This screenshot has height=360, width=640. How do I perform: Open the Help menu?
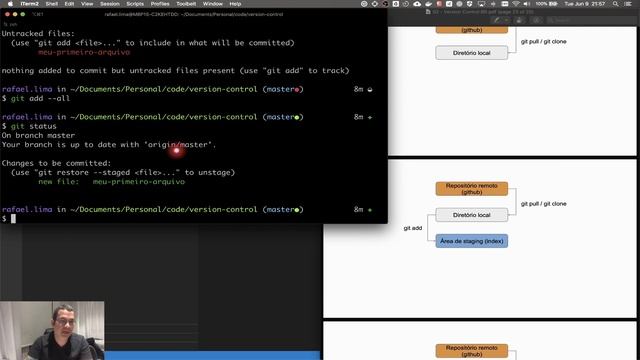pos(235,4)
